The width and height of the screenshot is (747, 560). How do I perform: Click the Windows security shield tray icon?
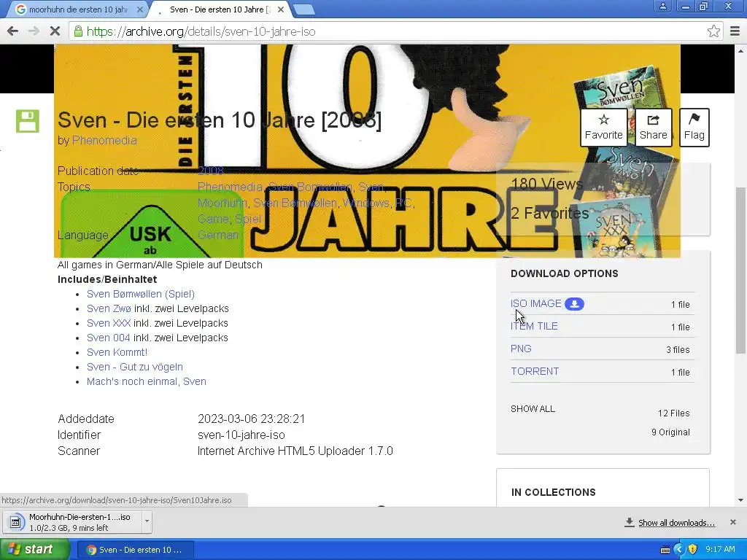pyautogui.click(x=693, y=550)
